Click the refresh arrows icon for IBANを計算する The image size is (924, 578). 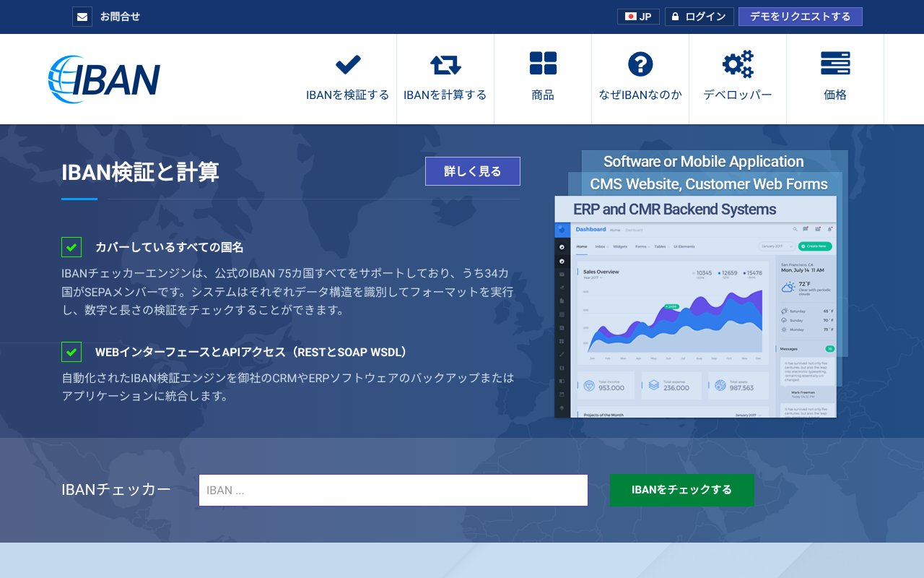tap(445, 64)
